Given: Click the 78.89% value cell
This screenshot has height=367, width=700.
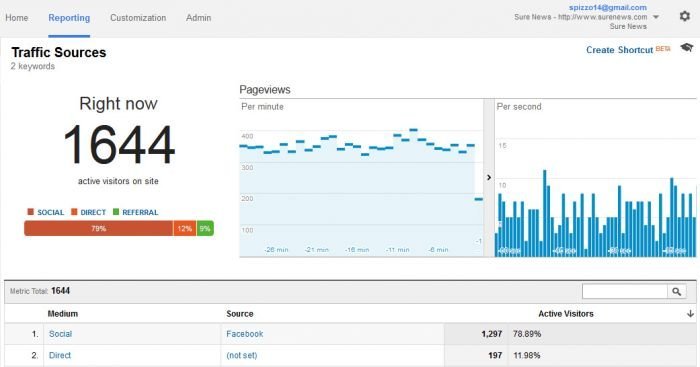Looking at the screenshot, I should pos(527,334).
